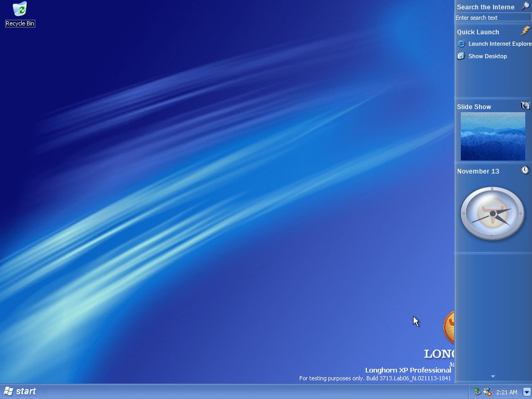Click the Safely Remove Hardware tray icon

[x=477, y=391]
